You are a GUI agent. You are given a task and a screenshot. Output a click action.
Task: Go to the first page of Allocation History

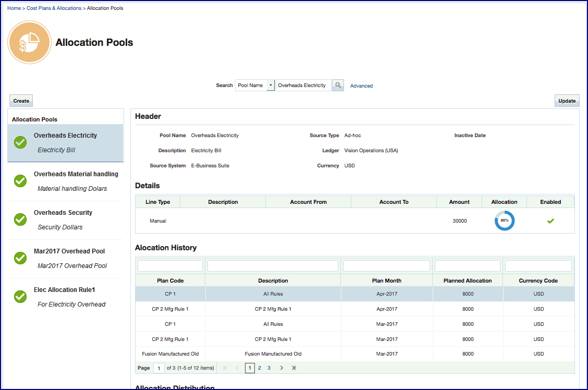pyautogui.click(x=225, y=368)
